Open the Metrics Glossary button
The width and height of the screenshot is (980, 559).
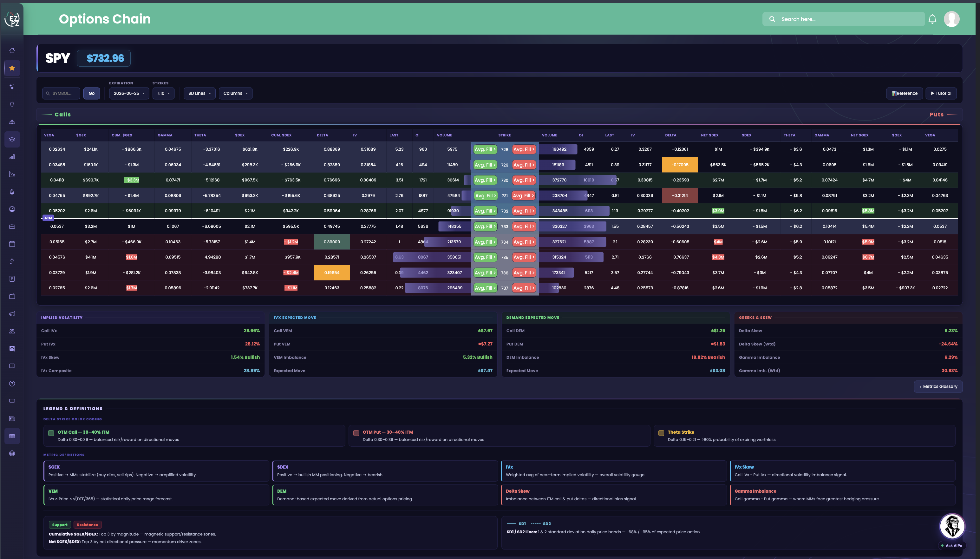(938, 387)
